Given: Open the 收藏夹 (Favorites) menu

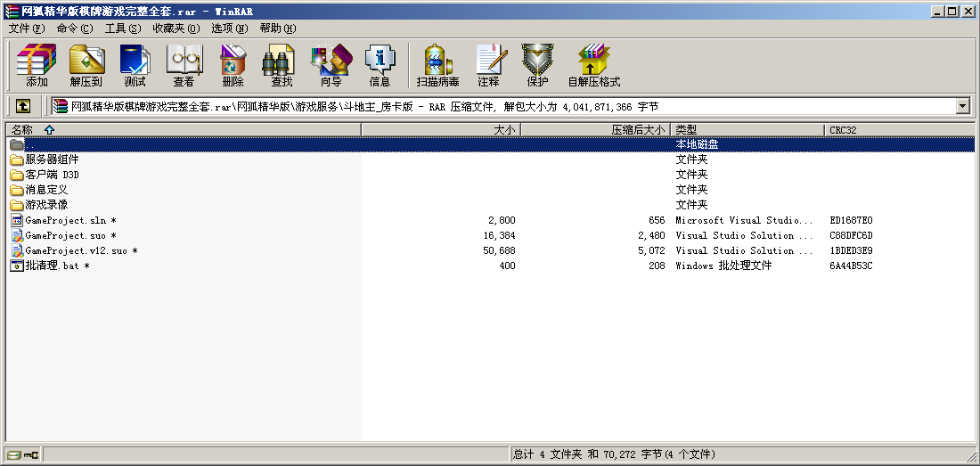Looking at the screenshot, I should (176, 29).
